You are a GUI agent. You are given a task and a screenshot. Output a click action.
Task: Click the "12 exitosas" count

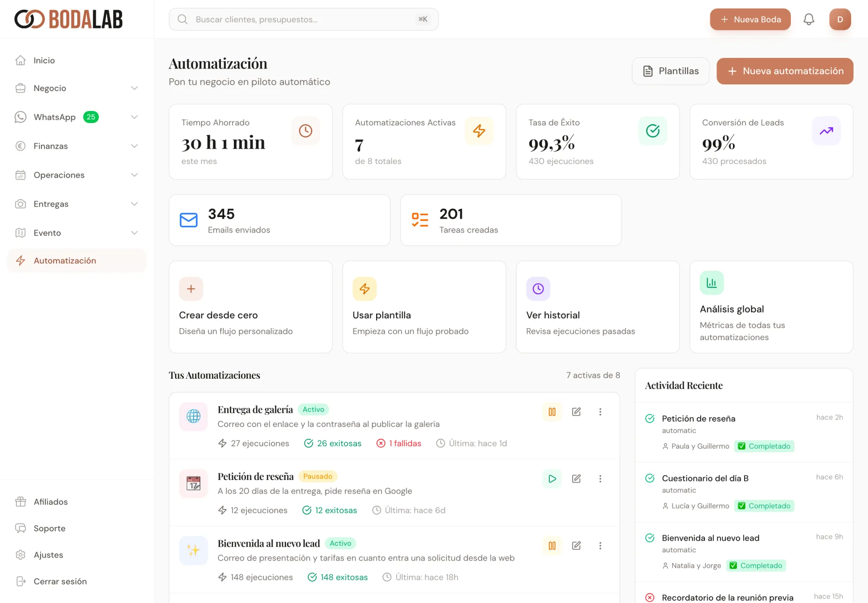(330, 510)
